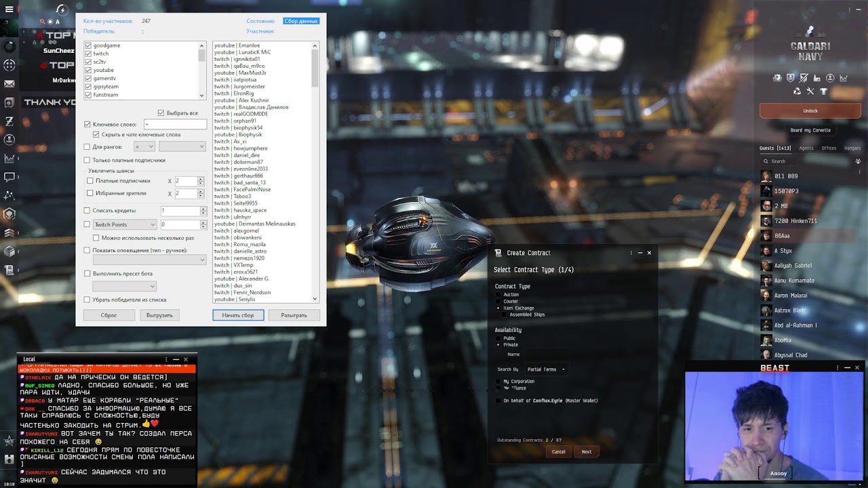
Task: Open the Market graph icon in left sidebar
Action: [x=9, y=158]
